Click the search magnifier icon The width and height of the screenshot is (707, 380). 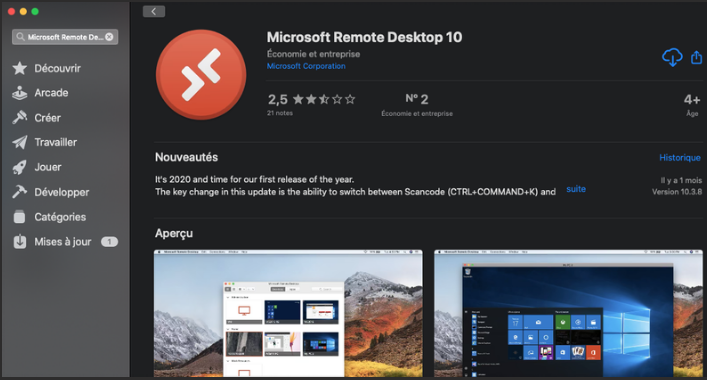(x=20, y=37)
